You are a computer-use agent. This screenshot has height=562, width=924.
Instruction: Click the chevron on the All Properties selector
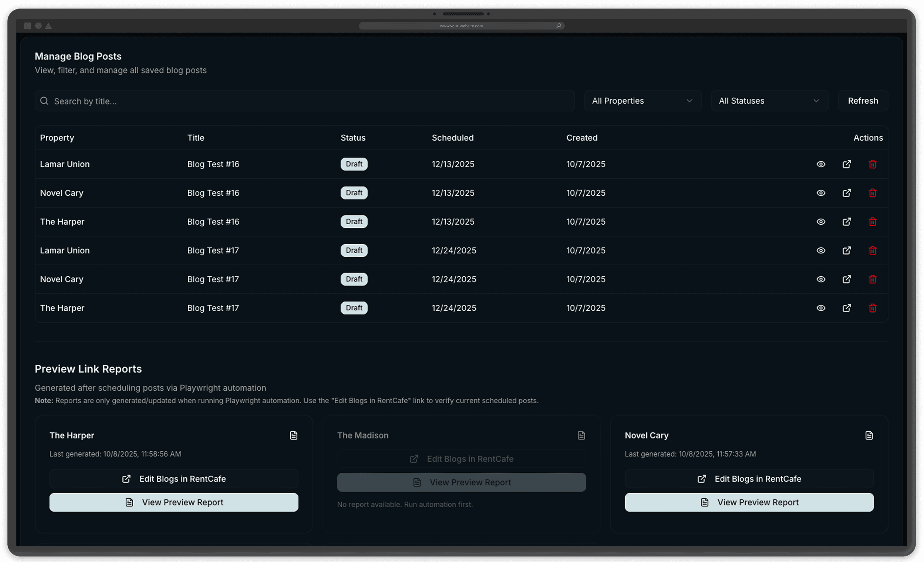pos(689,100)
